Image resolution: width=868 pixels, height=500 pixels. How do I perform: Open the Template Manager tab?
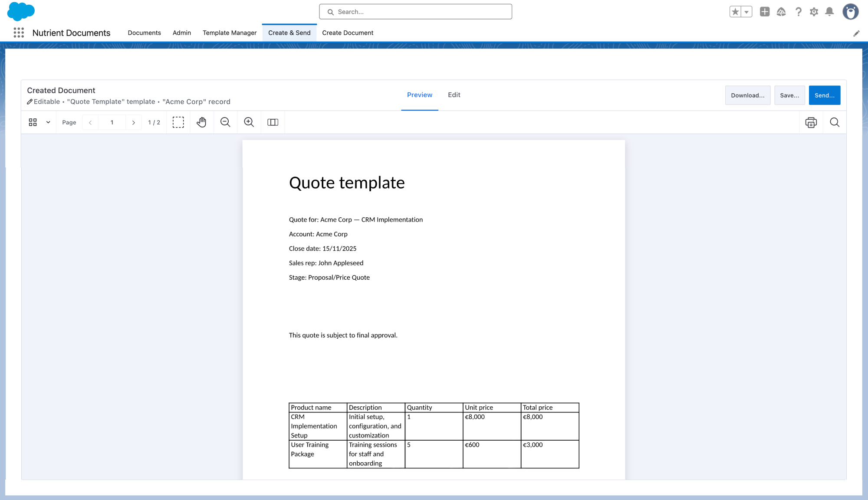230,33
